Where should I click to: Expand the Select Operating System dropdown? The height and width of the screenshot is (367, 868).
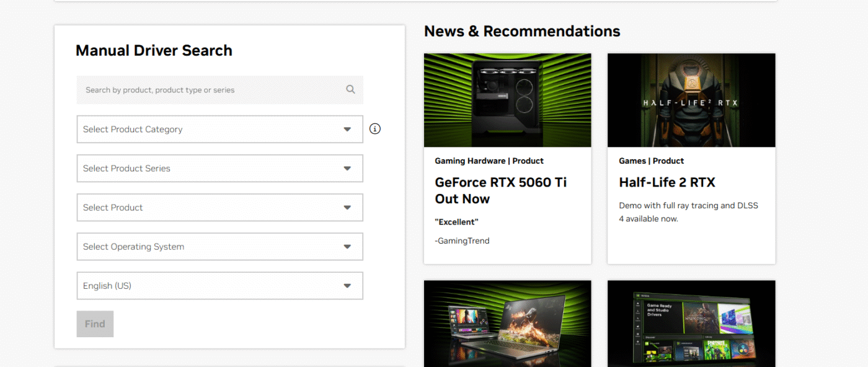(220, 246)
